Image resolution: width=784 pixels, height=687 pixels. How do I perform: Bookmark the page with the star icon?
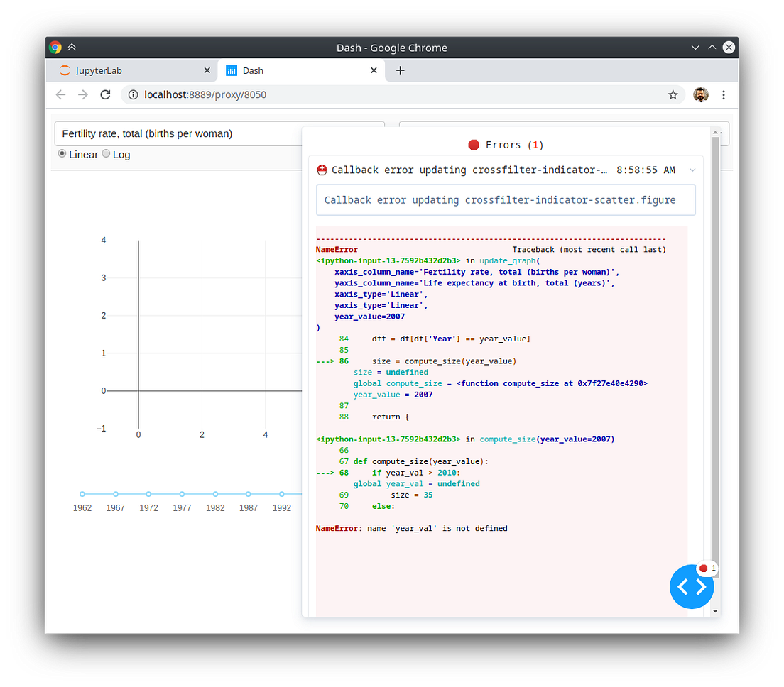point(673,94)
